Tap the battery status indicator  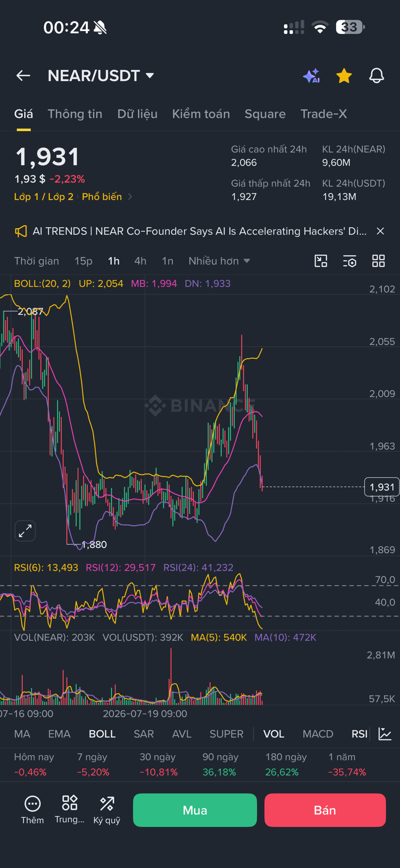[350, 27]
